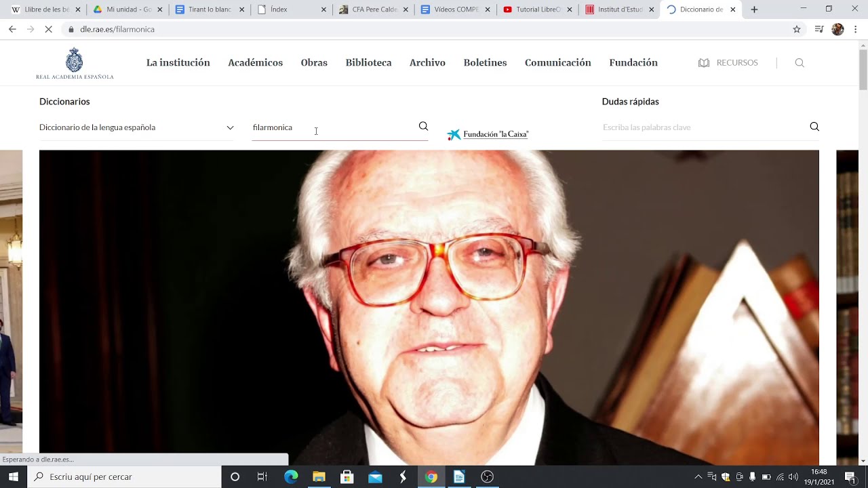Viewport: 868px width, 488px height.
Task: Bookmark this page with the star icon
Action: point(797,29)
